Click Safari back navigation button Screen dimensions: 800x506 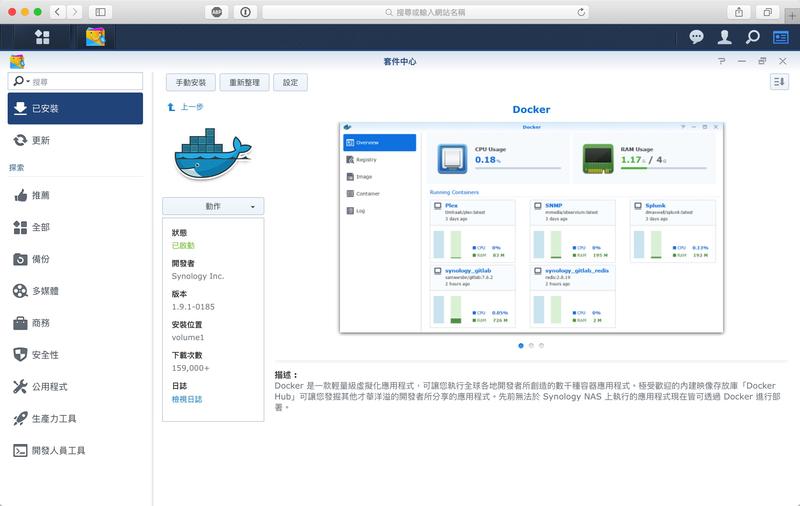click(58, 12)
